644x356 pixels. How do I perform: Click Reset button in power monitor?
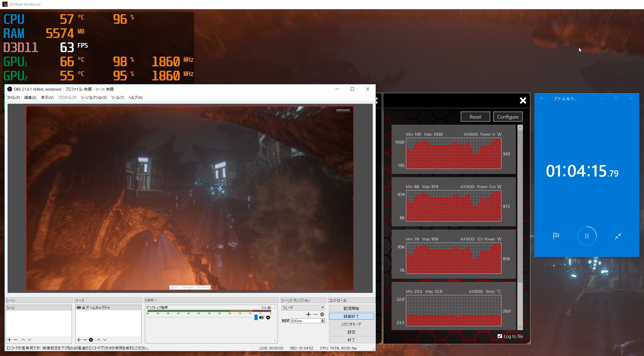click(x=475, y=117)
